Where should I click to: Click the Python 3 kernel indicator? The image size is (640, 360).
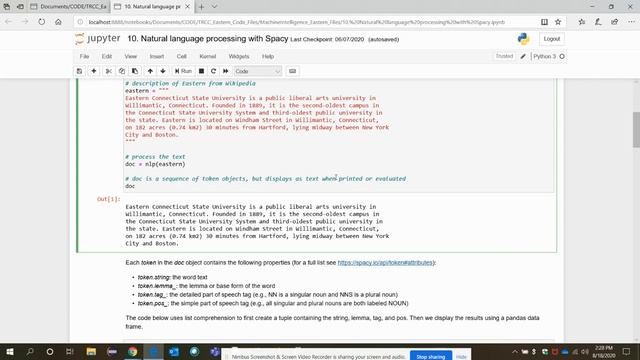[548, 56]
